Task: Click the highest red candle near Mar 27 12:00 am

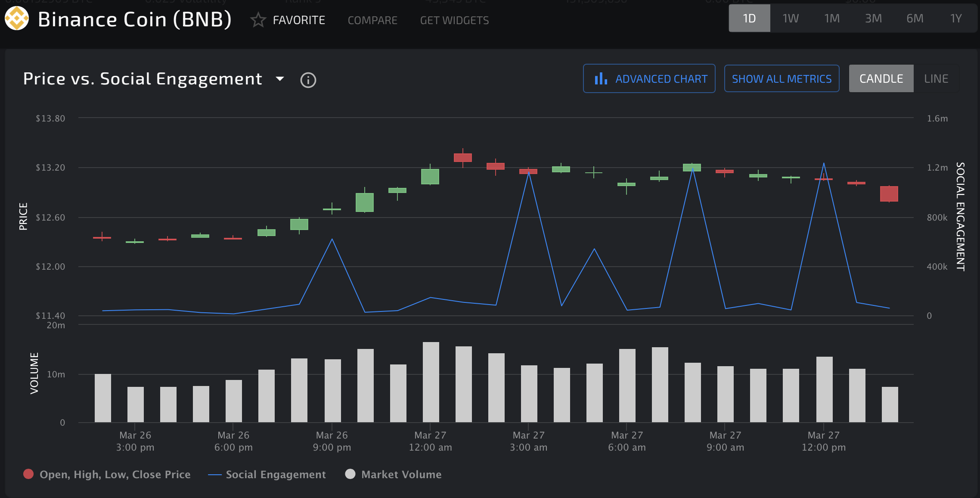Action: pos(463,158)
